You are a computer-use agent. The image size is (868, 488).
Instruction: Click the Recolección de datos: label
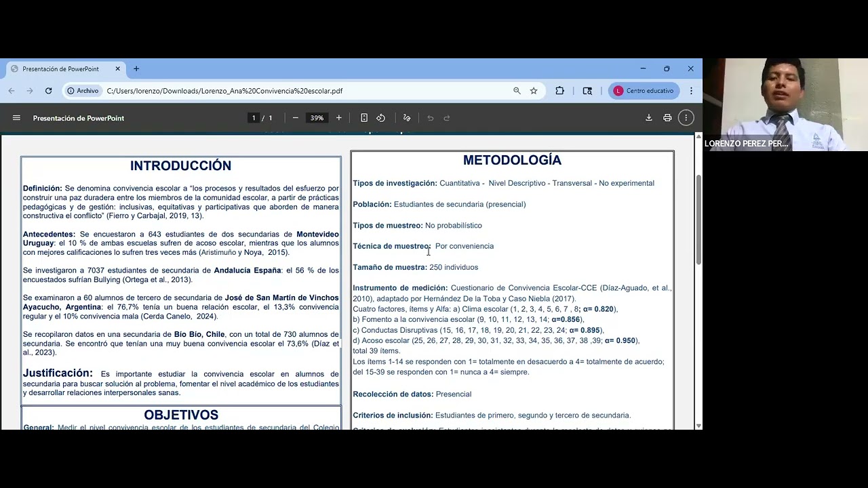[x=393, y=394]
